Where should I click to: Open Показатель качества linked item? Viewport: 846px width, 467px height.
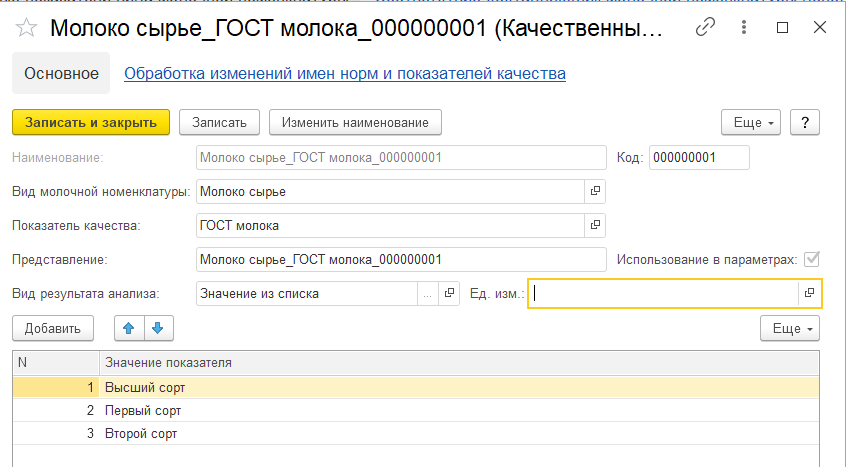pyautogui.click(x=594, y=225)
